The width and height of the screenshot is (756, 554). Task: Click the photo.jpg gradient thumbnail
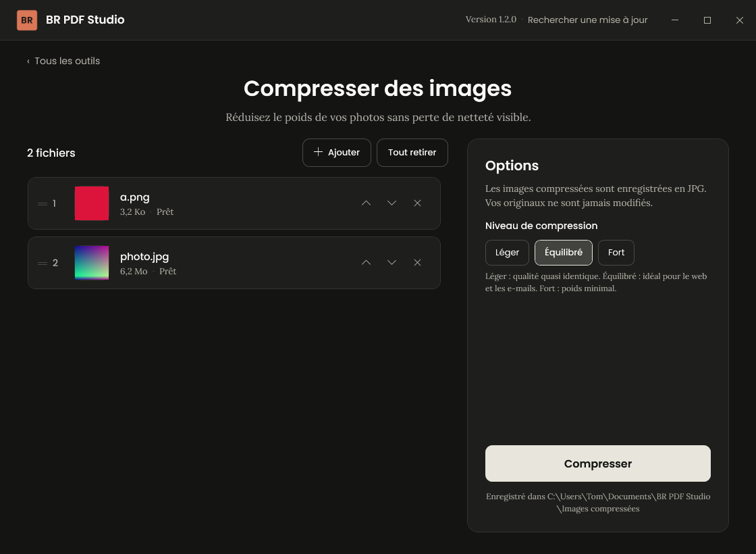[x=92, y=263]
